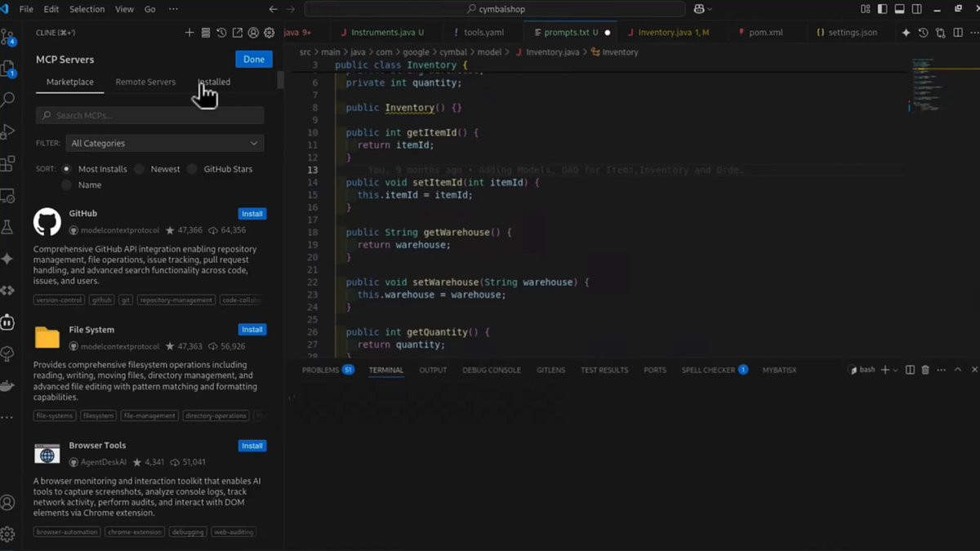Click Search MCPs input field
The image size is (980, 551).
(x=149, y=115)
